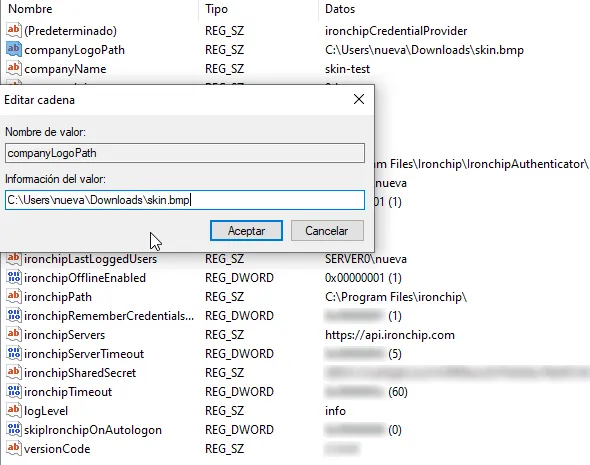Sort by the Datos column header
The height and width of the screenshot is (465, 590).
click(x=340, y=9)
